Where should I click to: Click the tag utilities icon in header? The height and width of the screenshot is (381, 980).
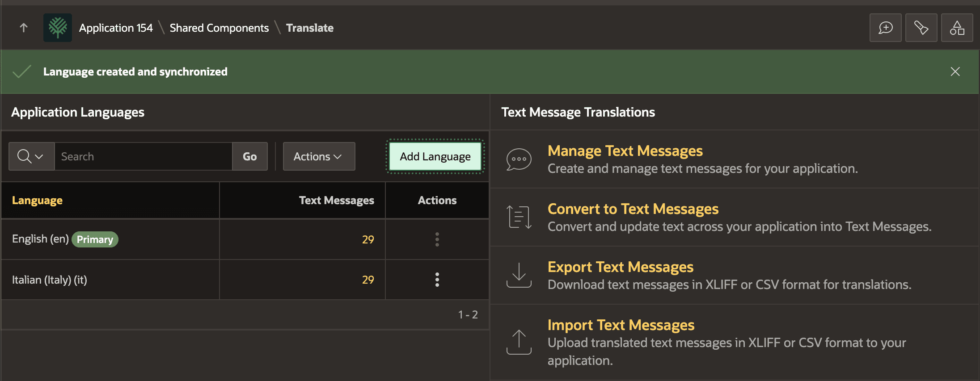point(921,28)
